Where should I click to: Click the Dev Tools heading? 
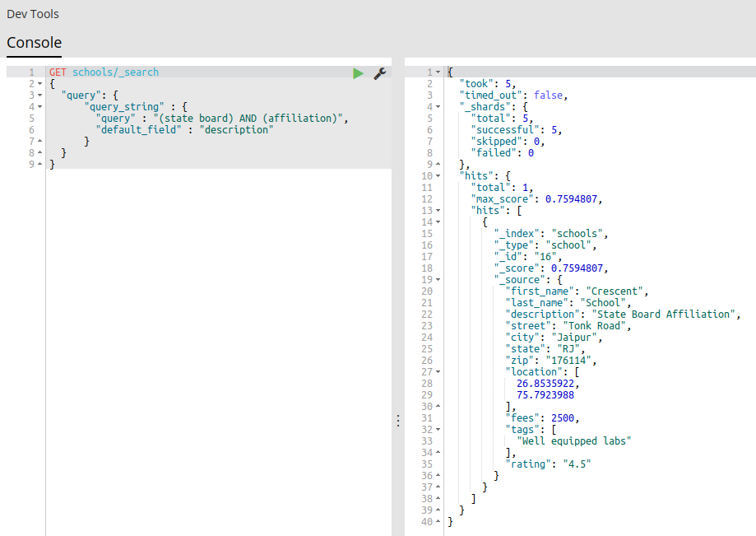coord(33,14)
